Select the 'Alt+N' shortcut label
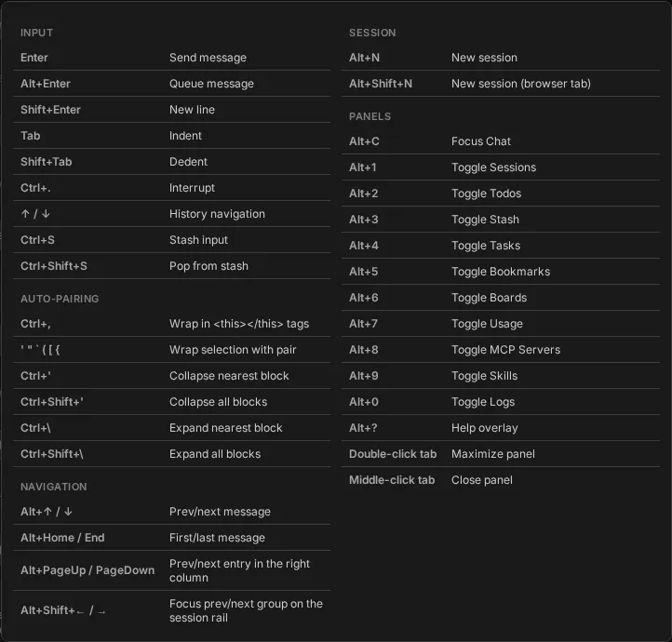Image resolution: width=672 pixels, height=642 pixels. (x=364, y=58)
